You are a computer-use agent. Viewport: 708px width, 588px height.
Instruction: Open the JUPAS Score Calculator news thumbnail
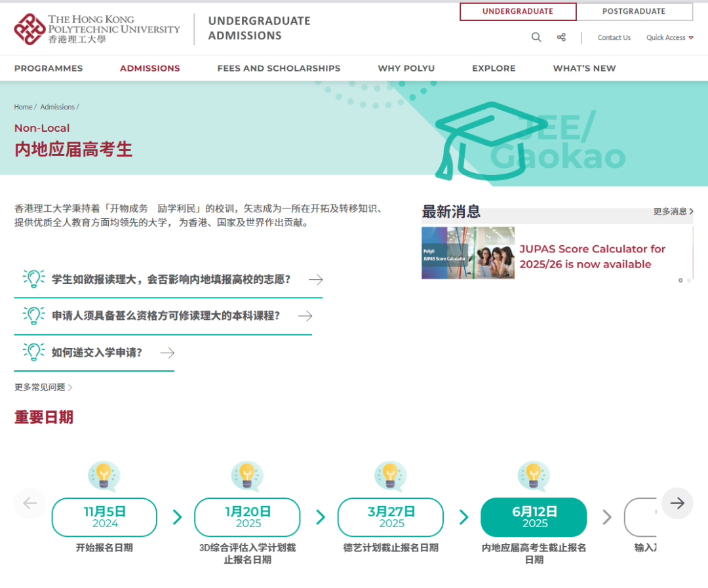(468, 253)
